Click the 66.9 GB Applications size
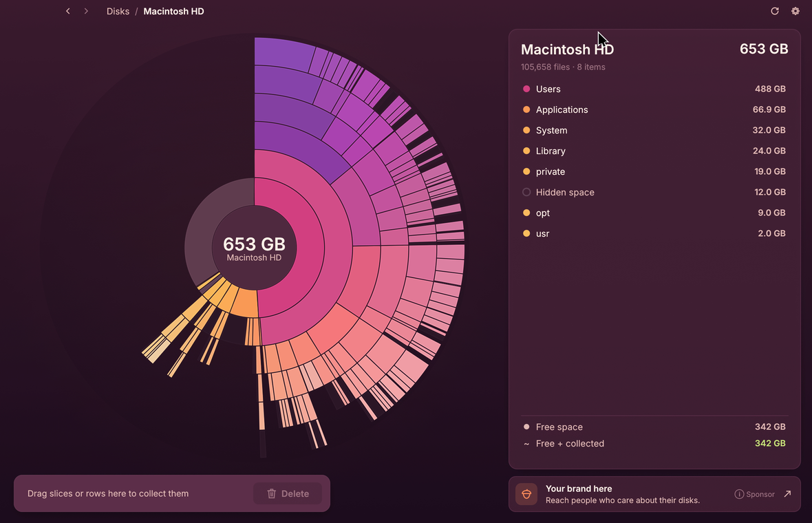Image resolution: width=812 pixels, height=523 pixels. tap(769, 110)
